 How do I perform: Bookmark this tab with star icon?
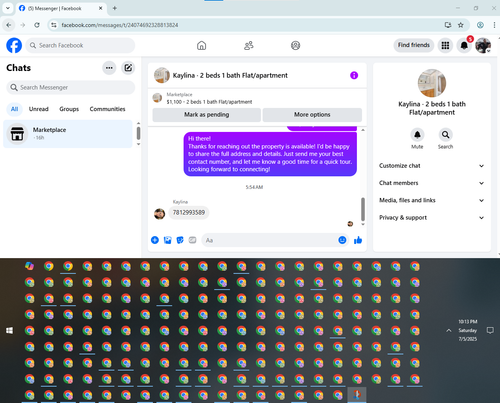(x=461, y=25)
